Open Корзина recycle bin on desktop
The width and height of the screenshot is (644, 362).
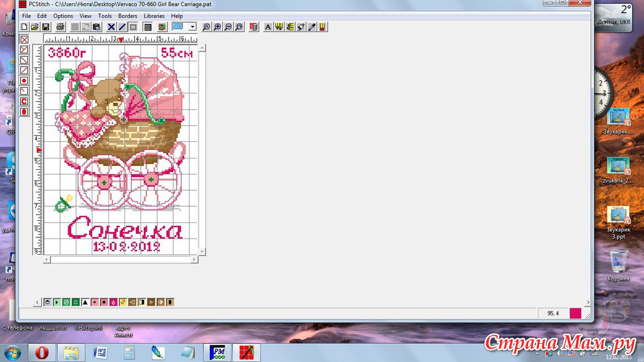pyautogui.click(x=618, y=265)
